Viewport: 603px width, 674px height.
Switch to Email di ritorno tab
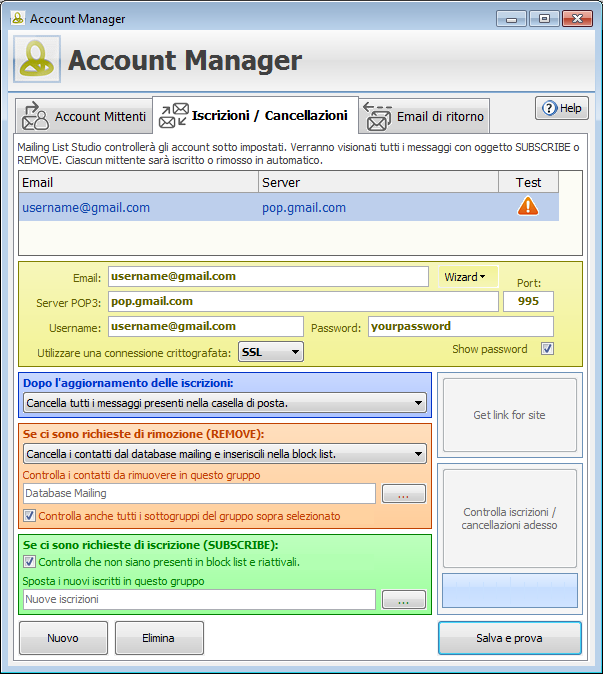[x=424, y=117]
